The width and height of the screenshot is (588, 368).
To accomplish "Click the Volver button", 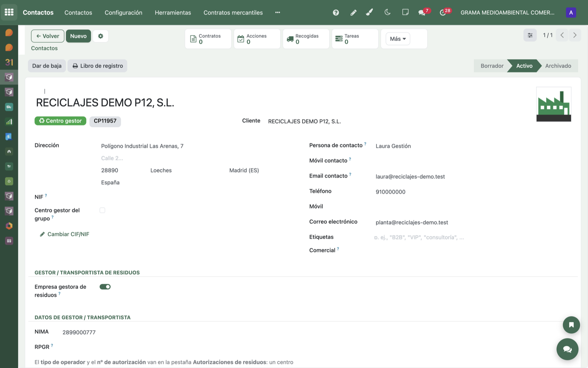I will (x=48, y=36).
